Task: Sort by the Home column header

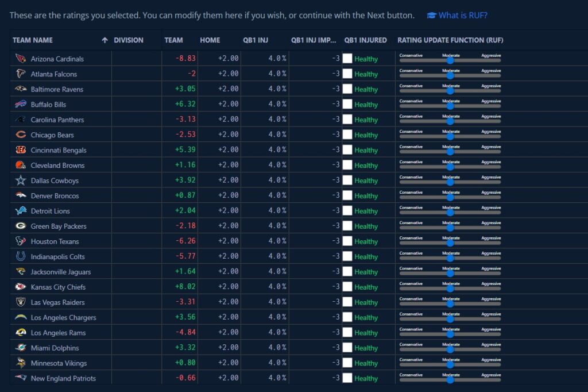Action: click(x=210, y=40)
